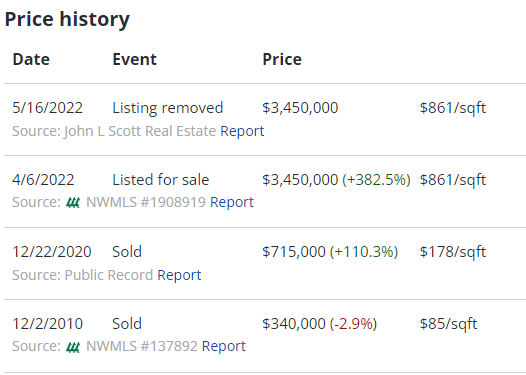
Task: Click the Event column header
Action: [135, 60]
